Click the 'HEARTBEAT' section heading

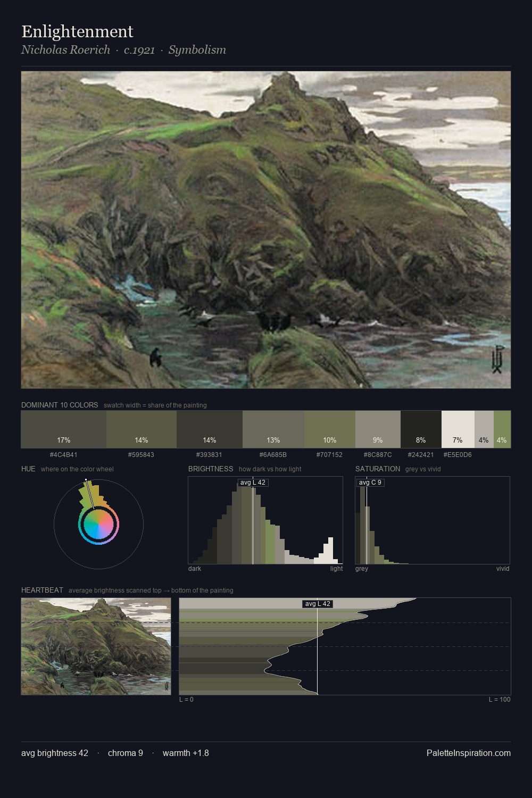pyautogui.click(x=42, y=590)
